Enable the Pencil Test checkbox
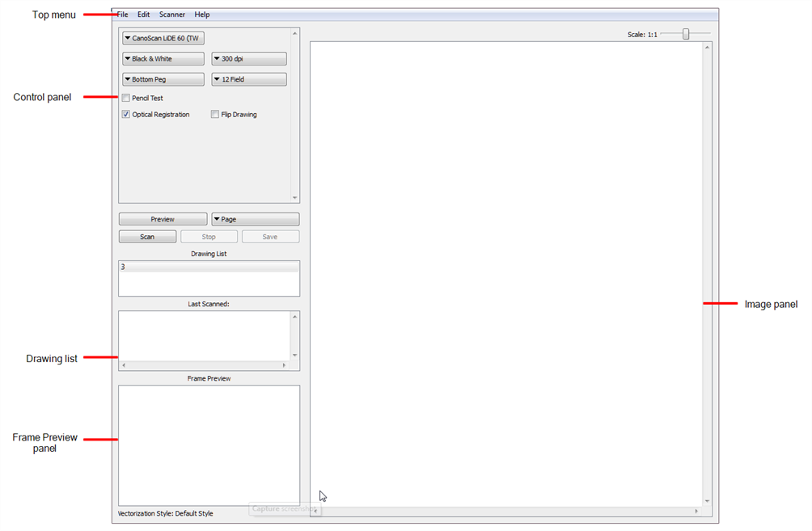The width and height of the screenshot is (812, 531). click(x=126, y=97)
